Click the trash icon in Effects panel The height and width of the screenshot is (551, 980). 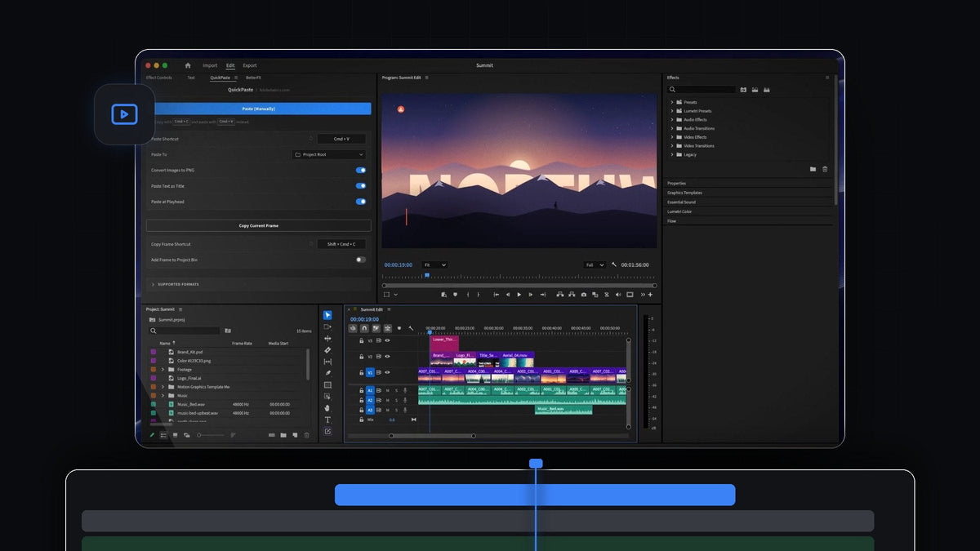825,169
